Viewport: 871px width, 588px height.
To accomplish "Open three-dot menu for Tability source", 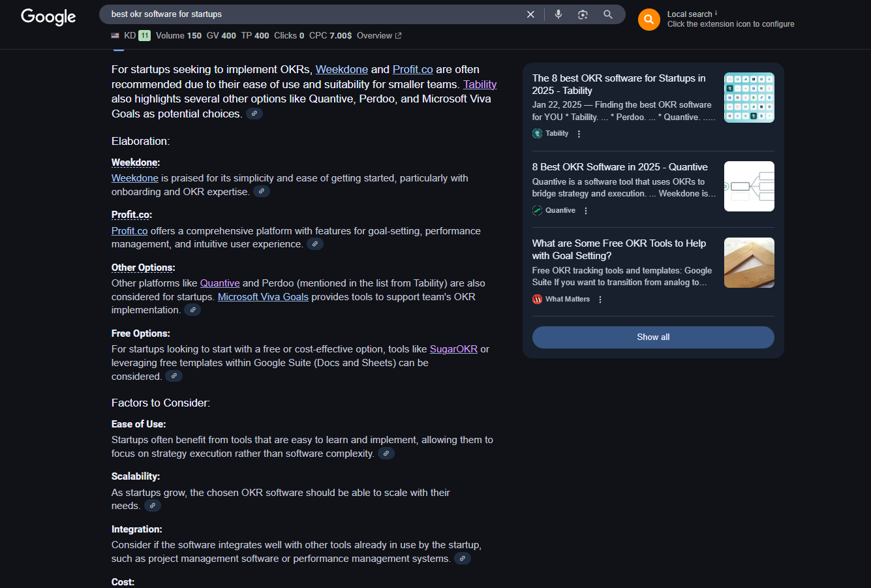I will [x=579, y=134].
